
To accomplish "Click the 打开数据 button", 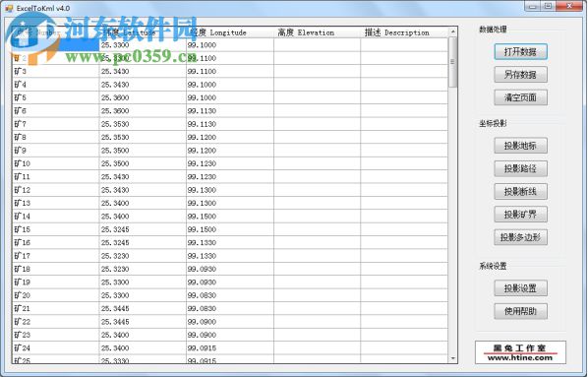I will pyautogui.click(x=520, y=51).
